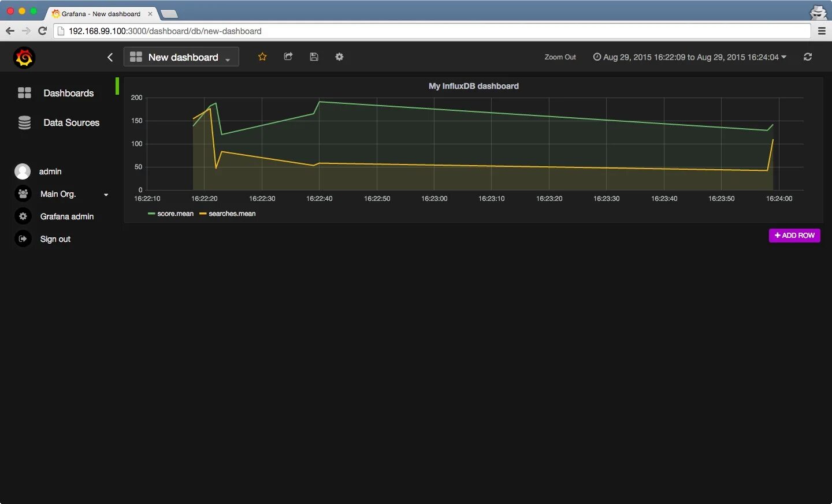Close the Grafana browser tab
This screenshot has width=832, height=504.
(x=150, y=14)
